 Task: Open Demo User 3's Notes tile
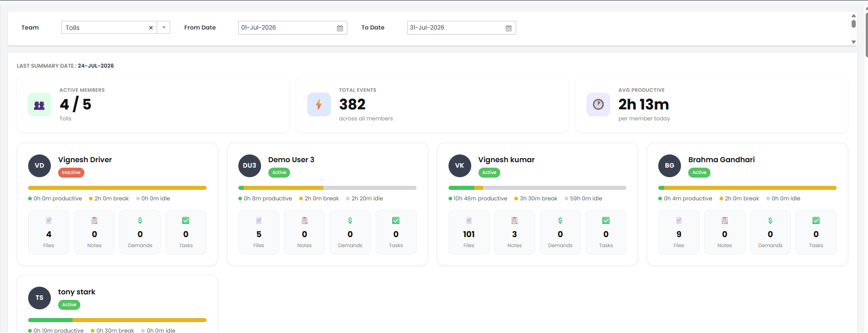point(305,232)
